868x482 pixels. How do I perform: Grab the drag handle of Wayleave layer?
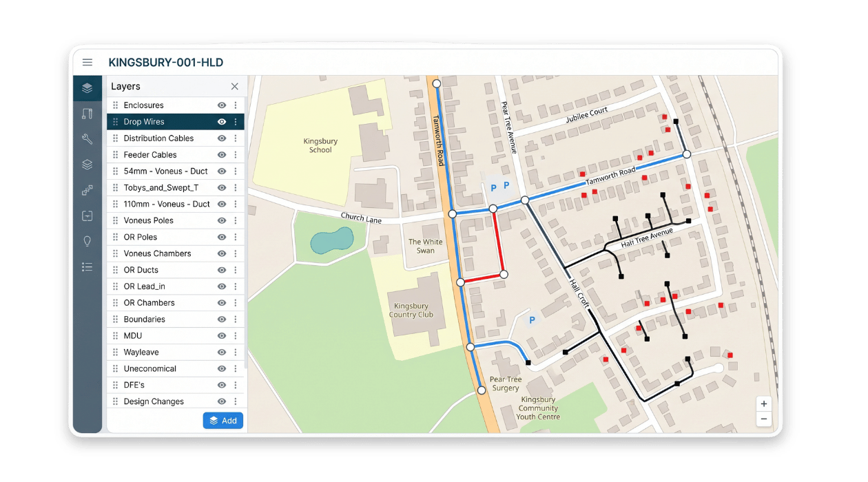(x=115, y=352)
